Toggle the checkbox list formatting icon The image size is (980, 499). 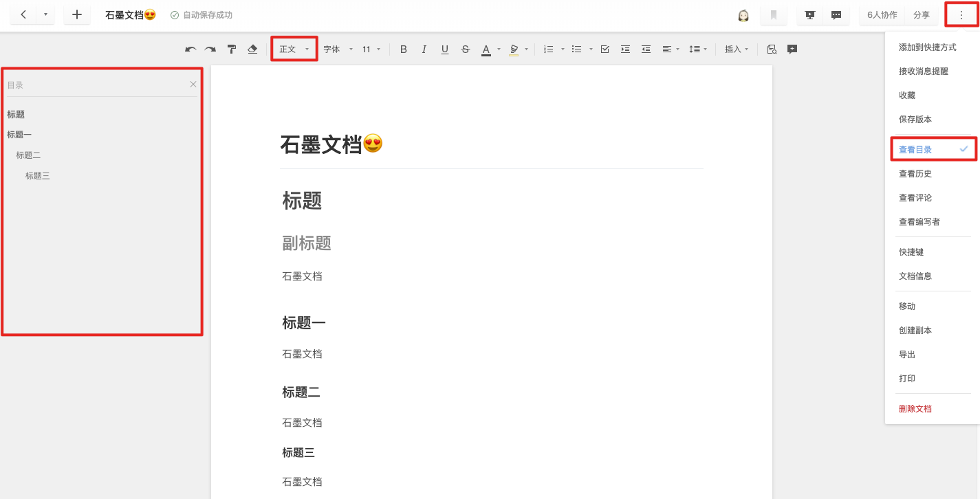[605, 49]
